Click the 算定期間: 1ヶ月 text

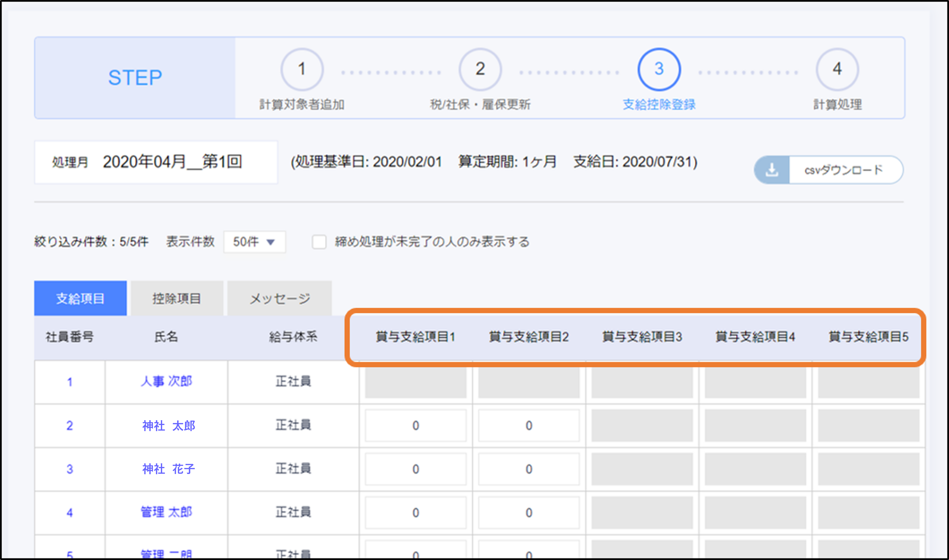(507, 162)
